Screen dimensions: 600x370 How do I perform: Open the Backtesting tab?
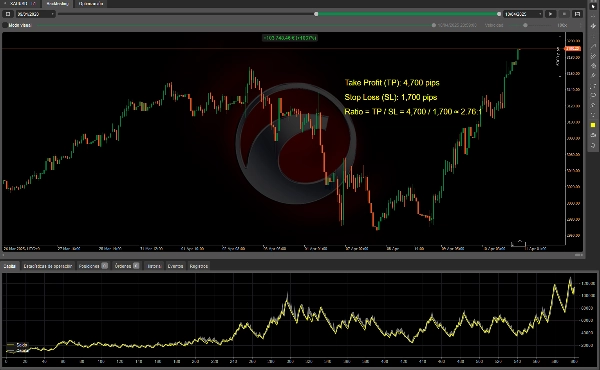tap(57, 3)
